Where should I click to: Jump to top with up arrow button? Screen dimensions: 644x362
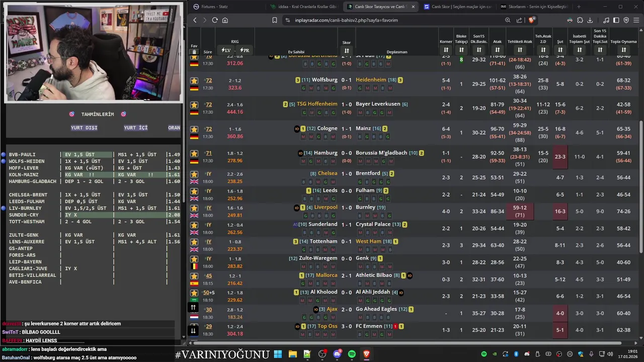point(193,307)
